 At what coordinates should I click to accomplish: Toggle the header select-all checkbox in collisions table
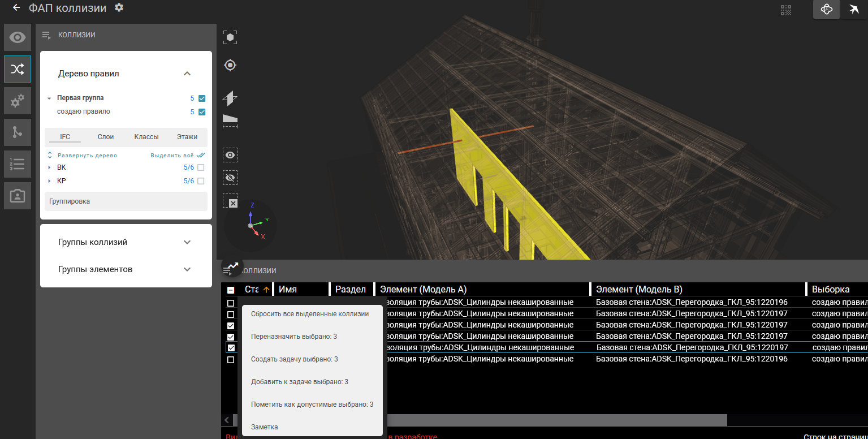(x=231, y=290)
